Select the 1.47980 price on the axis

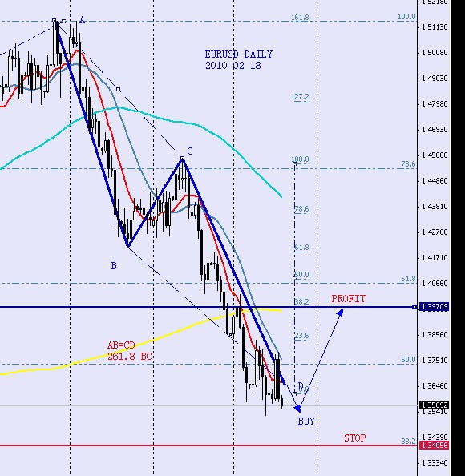435,104
